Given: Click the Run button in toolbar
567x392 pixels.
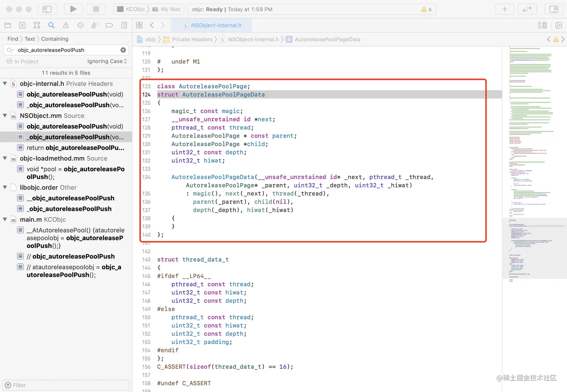Looking at the screenshot, I should pyautogui.click(x=73, y=9).
